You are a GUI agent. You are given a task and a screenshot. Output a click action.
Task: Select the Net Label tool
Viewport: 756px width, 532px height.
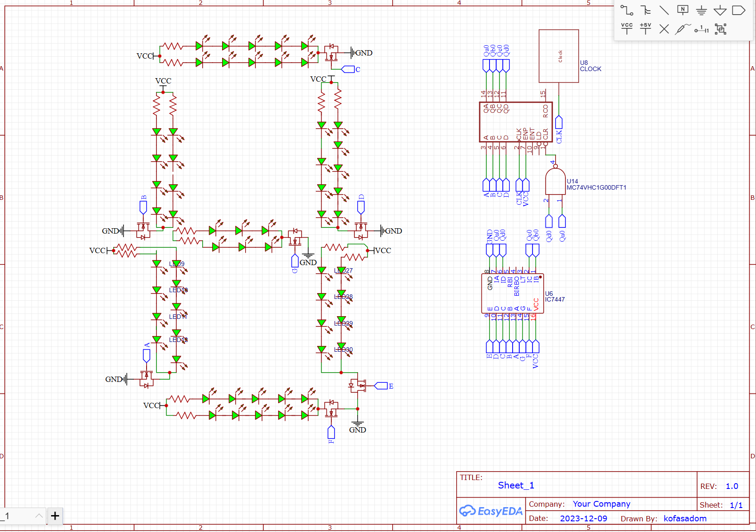(683, 10)
